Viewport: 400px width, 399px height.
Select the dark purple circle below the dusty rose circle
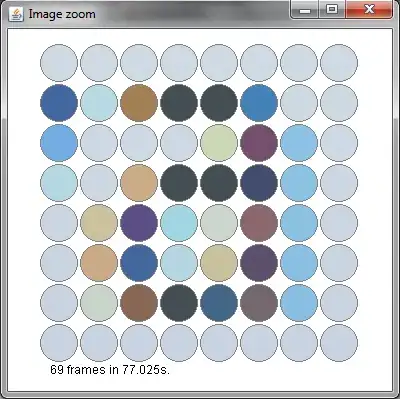pyautogui.click(x=259, y=263)
